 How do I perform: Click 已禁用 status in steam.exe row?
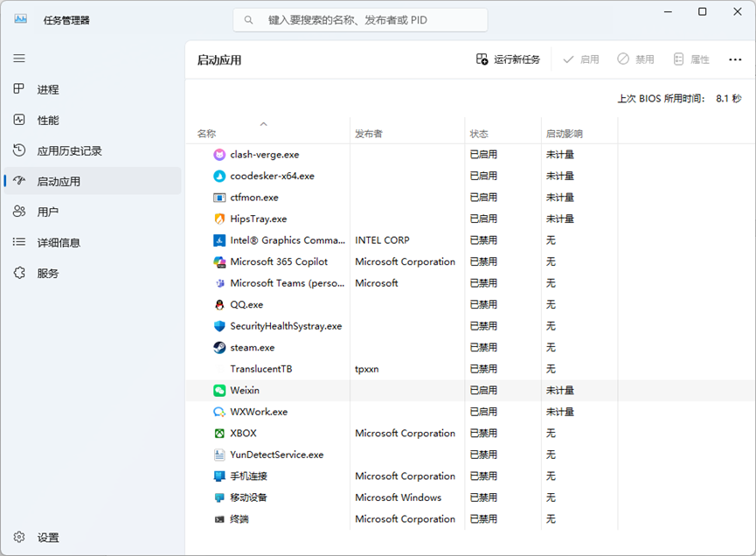click(x=483, y=348)
